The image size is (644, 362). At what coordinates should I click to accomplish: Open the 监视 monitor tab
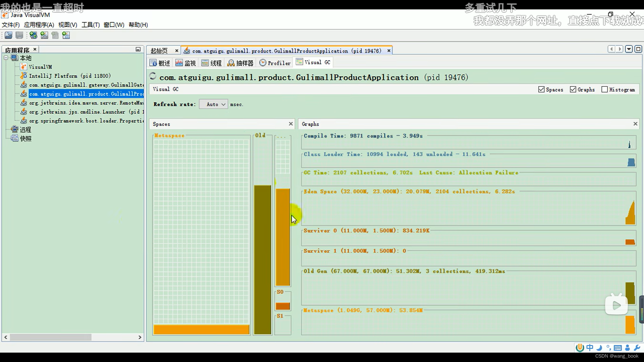pyautogui.click(x=185, y=63)
